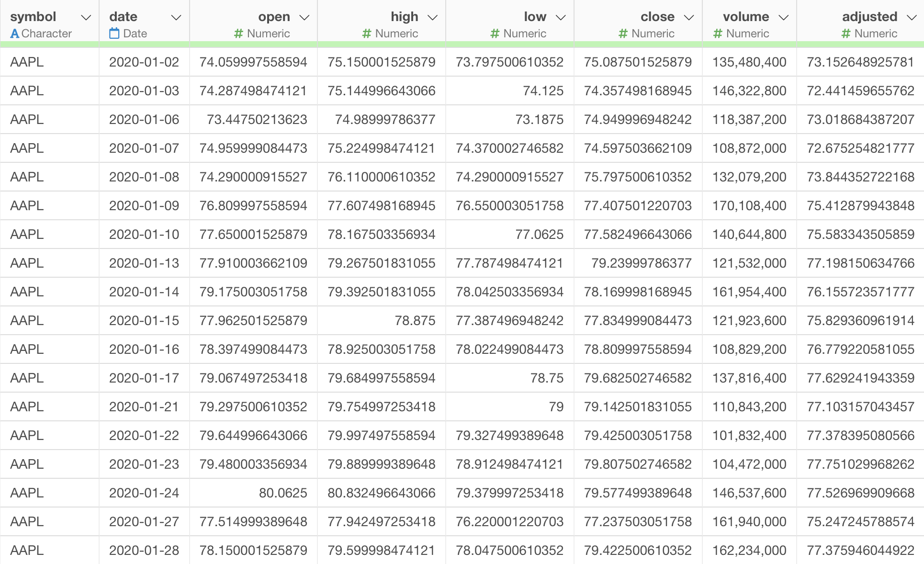Click the Numeric hash icon under open
This screenshot has height=564, width=924.
238,34
